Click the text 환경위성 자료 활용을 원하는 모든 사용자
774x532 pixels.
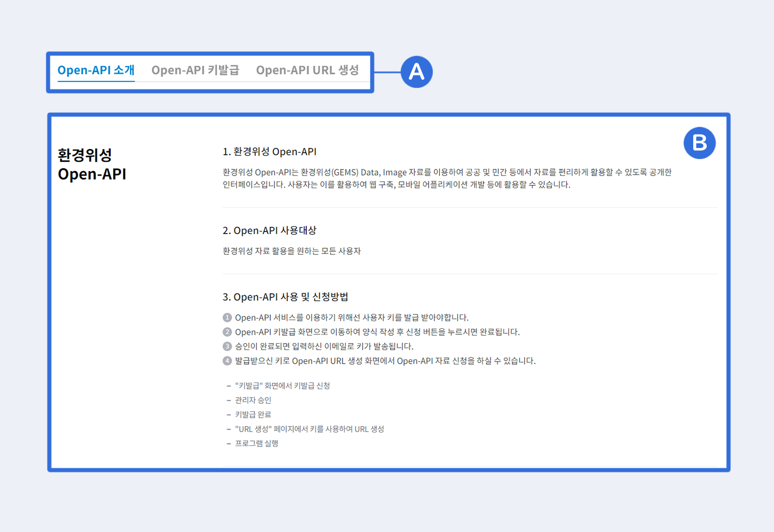pyautogui.click(x=292, y=251)
